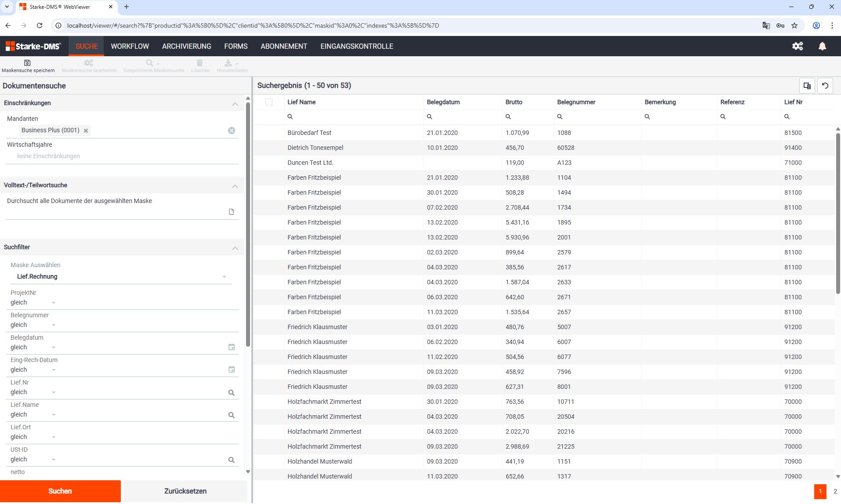Sort by the Lief Name column header
Viewport: 841px width, 504px height.
(301, 102)
